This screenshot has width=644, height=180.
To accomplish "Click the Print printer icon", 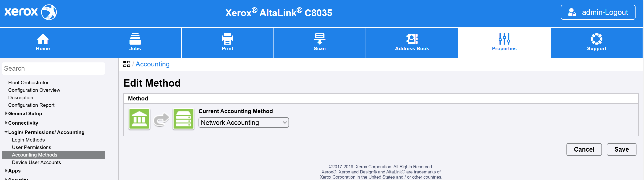I will click(x=227, y=39).
